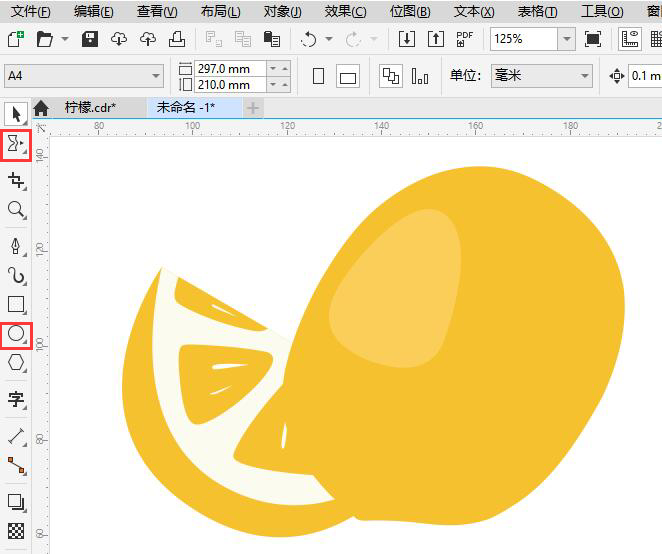Screen dimensions: 662x554
Task: Switch to 柠檬.cdr document tab
Action: pos(90,108)
